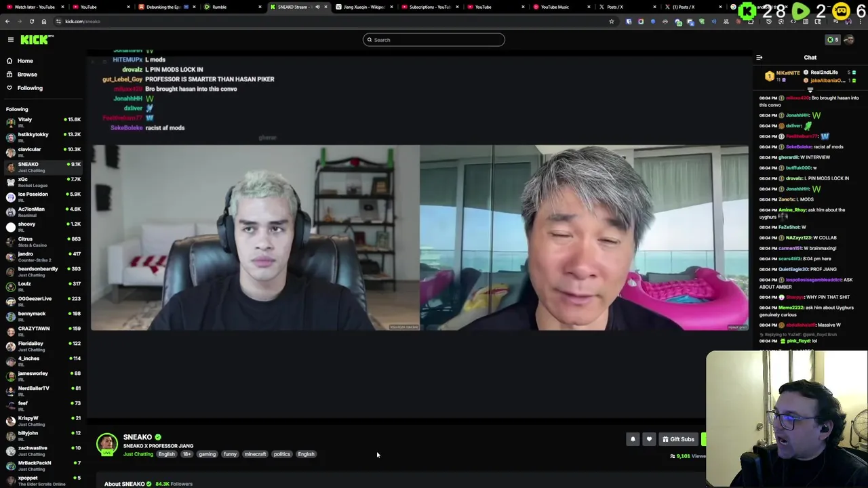Open the hamburger sidebar menu
868x488 pixels.
tap(11, 40)
